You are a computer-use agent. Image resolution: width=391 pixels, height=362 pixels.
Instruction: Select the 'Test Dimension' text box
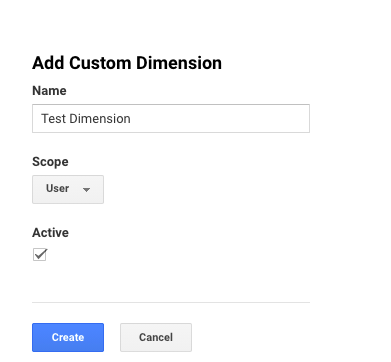point(171,119)
